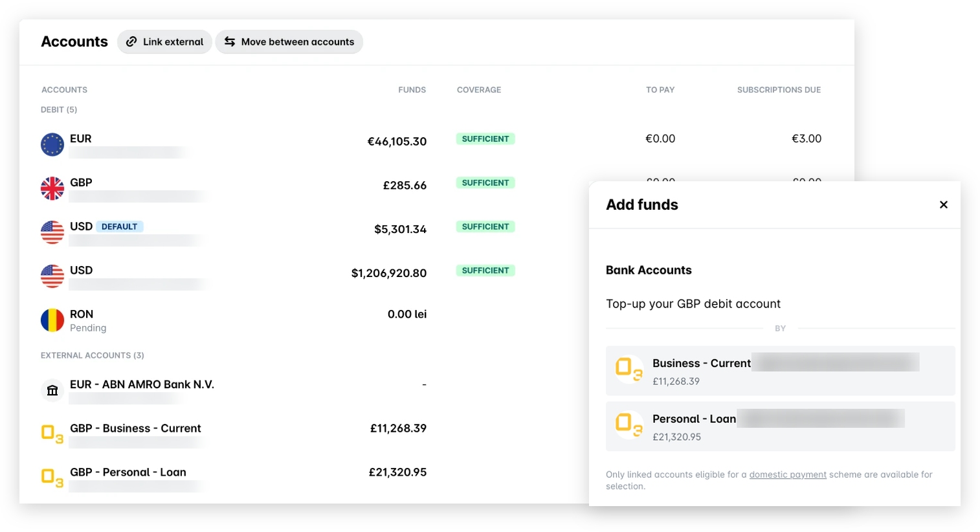Click the £285.66 funds value
This screenshot has height=532, width=980.
tap(405, 185)
